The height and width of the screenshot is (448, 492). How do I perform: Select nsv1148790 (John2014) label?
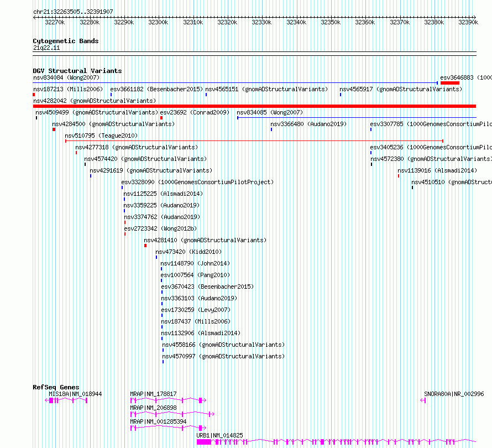pyautogui.click(x=195, y=263)
